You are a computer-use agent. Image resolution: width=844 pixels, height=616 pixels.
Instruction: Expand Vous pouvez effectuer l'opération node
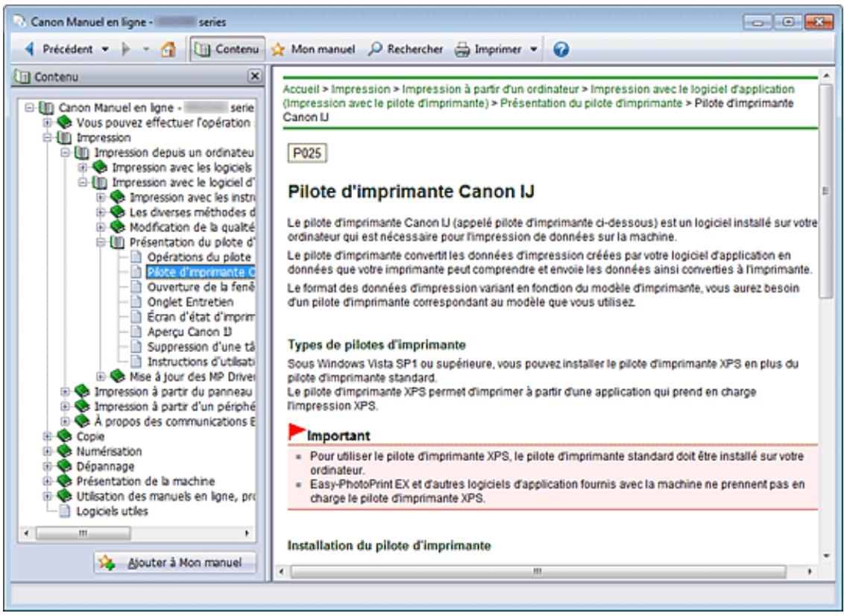48,123
